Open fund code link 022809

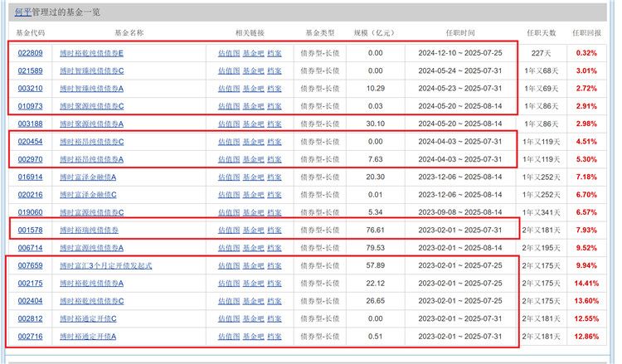pyautogui.click(x=30, y=53)
